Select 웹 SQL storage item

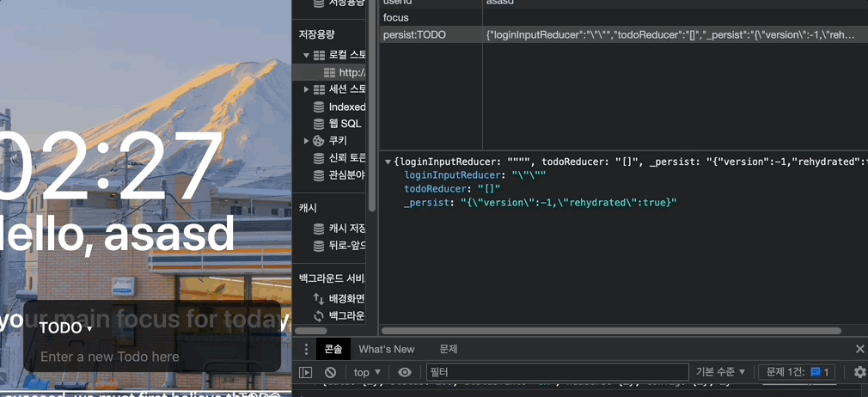pos(345,124)
